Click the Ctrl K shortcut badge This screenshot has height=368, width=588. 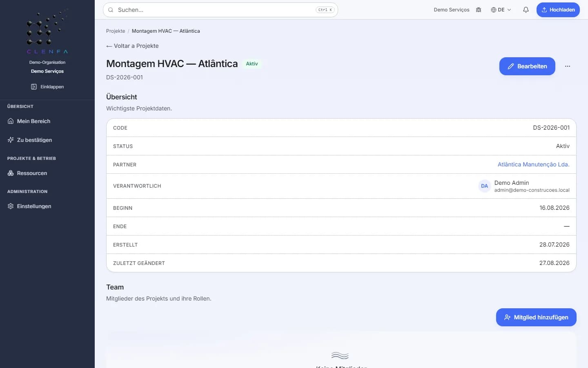click(x=325, y=10)
